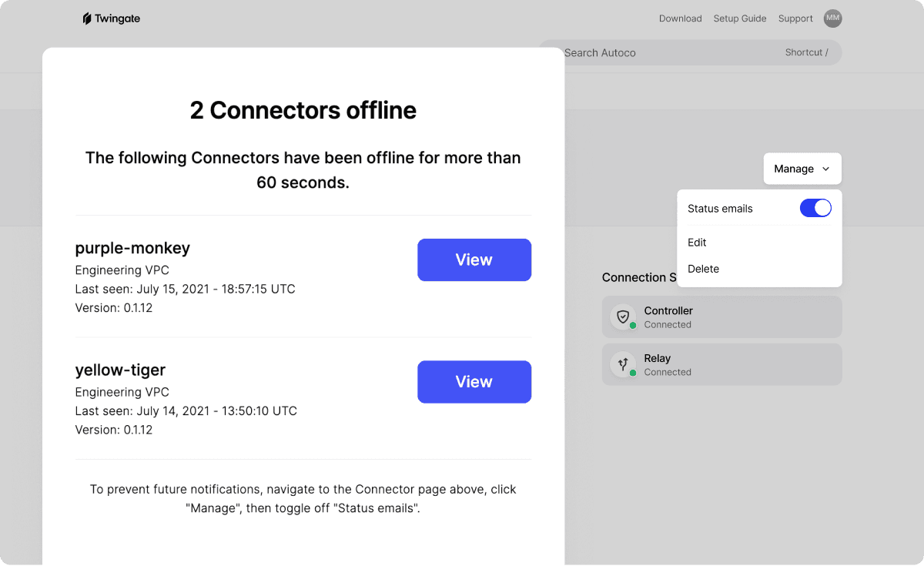Click the Controller Connected status card

(721, 317)
